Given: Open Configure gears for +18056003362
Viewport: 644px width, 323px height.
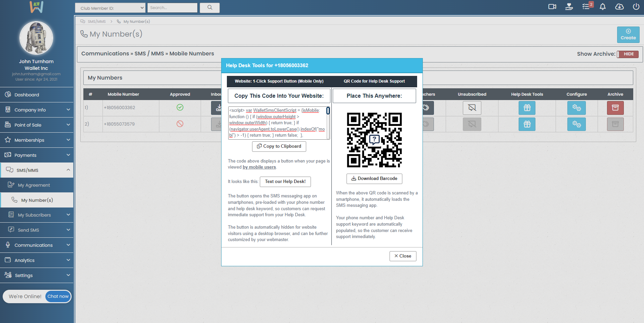Looking at the screenshot, I should 576,108.
